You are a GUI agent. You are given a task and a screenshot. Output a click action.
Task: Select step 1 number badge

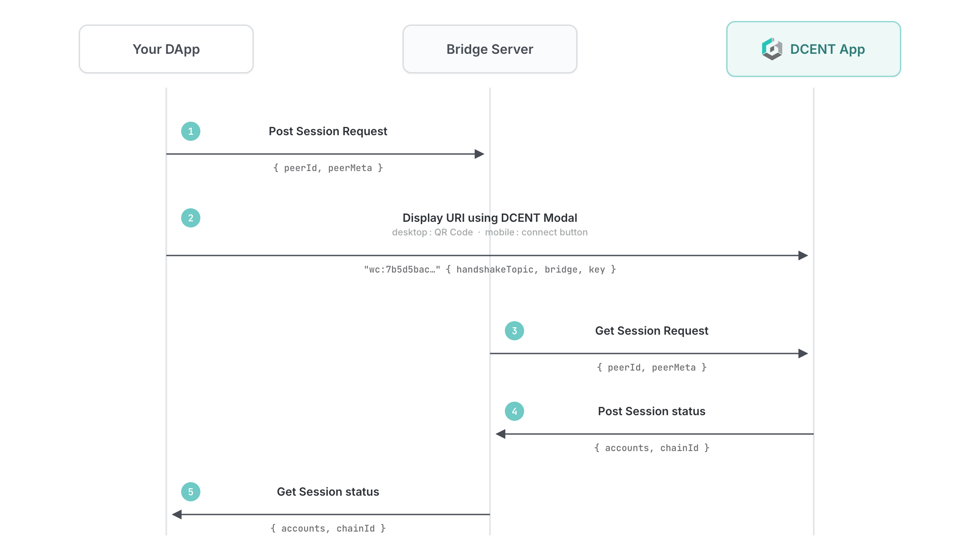point(191,131)
